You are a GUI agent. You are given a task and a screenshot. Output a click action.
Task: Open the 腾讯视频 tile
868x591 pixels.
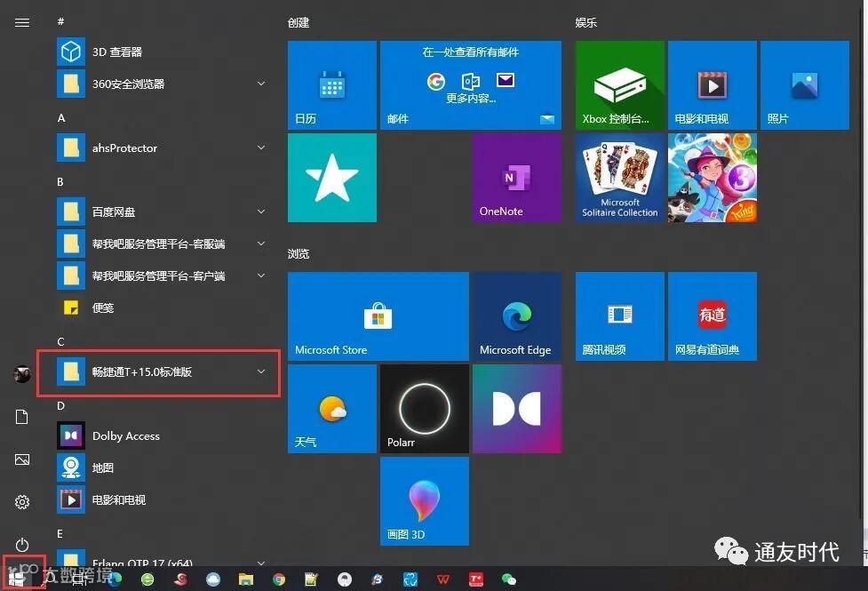click(620, 316)
